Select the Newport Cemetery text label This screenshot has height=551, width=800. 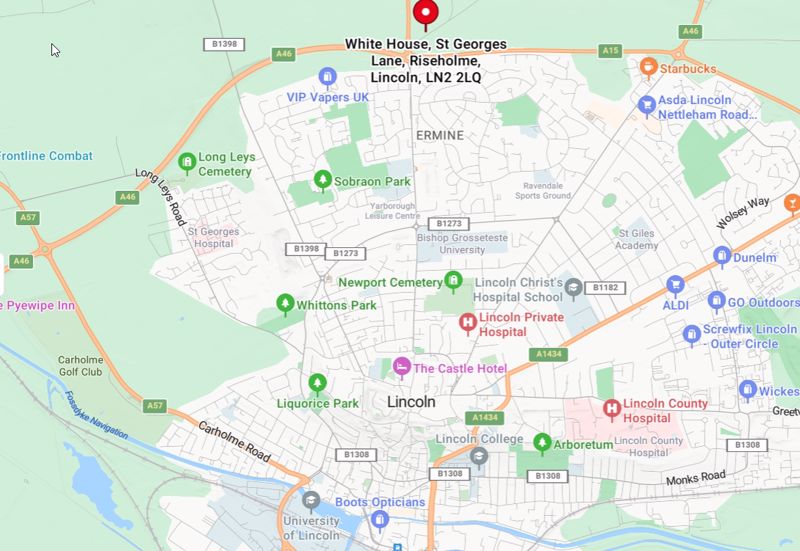[x=390, y=282]
